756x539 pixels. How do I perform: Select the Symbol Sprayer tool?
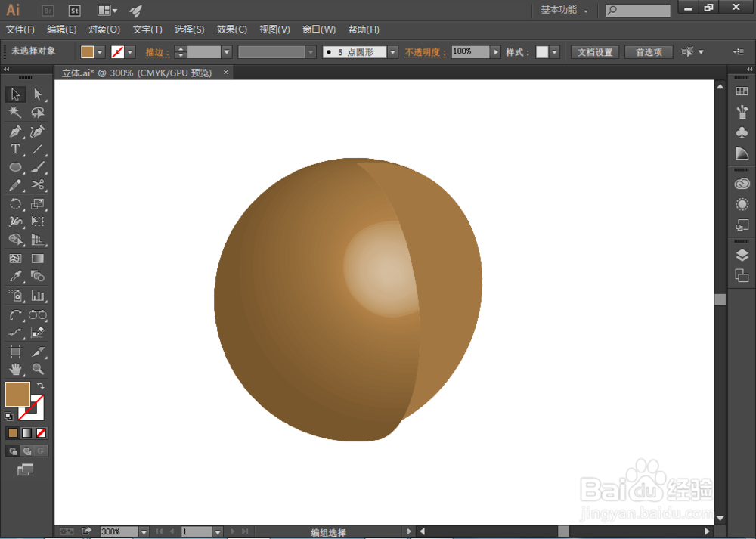[x=15, y=296]
